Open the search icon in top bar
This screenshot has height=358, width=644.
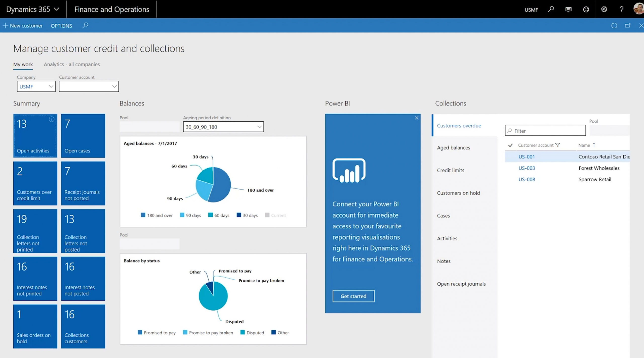click(x=551, y=9)
